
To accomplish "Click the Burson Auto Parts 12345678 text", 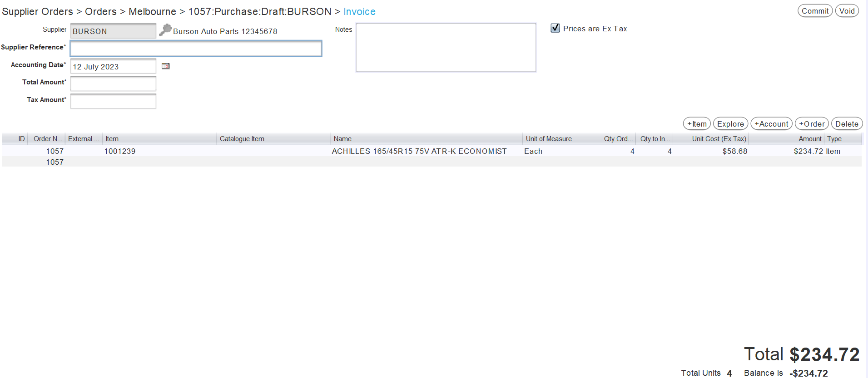I will 225,31.
